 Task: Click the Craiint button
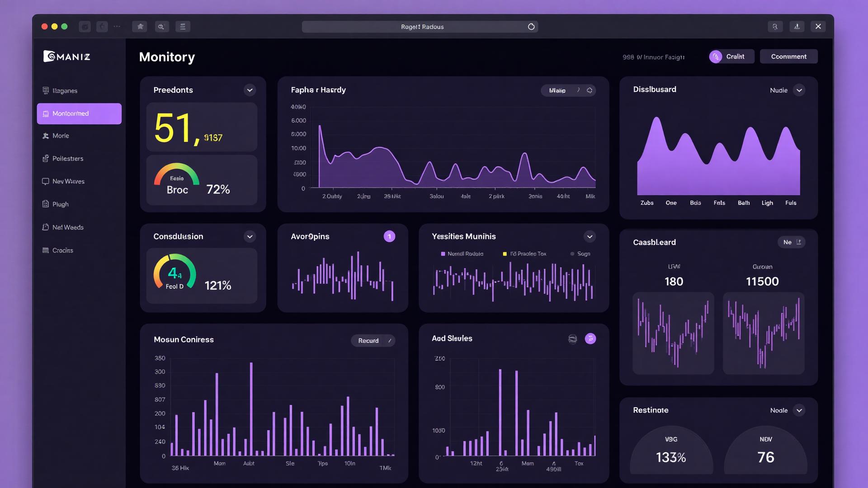731,56
